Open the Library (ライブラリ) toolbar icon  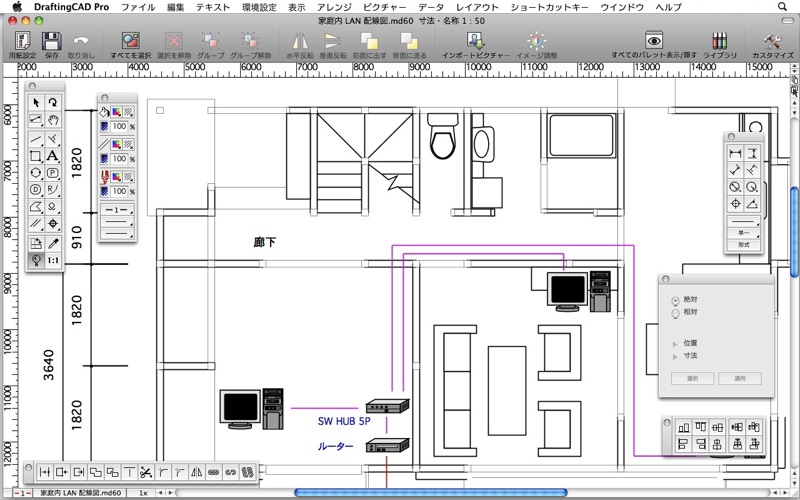coord(715,43)
